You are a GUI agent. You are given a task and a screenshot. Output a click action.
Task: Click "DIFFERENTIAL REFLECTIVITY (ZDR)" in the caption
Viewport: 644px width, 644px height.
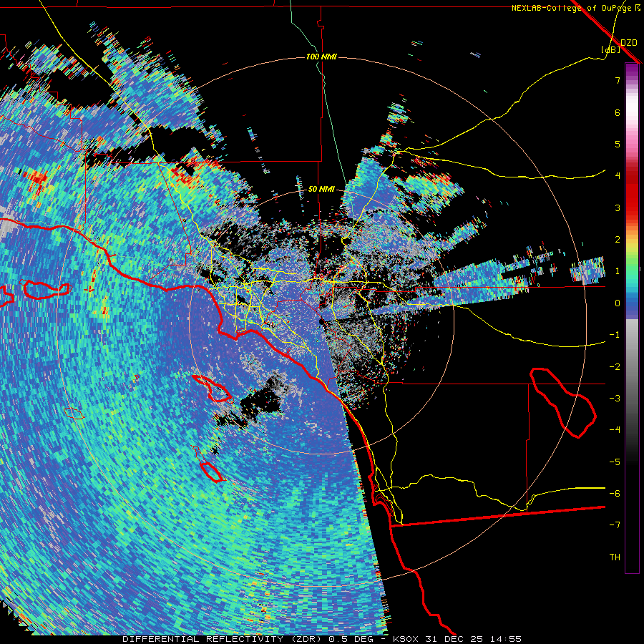(x=223, y=639)
